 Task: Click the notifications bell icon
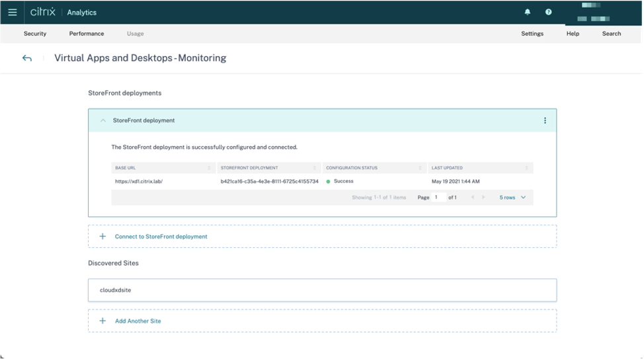click(527, 12)
